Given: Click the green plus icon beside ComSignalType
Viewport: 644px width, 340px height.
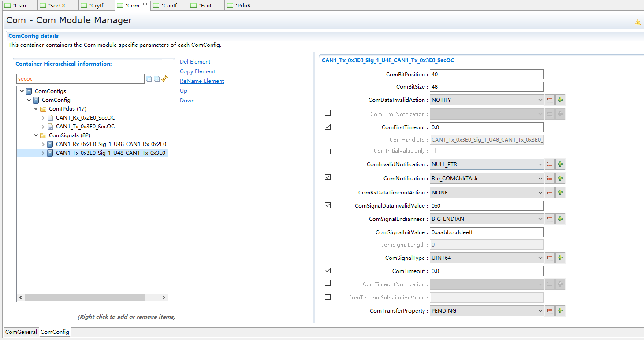Looking at the screenshot, I should click(560, 258).
